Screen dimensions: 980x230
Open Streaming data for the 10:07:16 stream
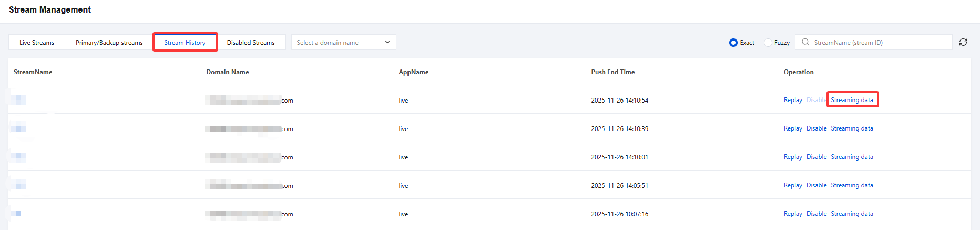click(852, 214)
